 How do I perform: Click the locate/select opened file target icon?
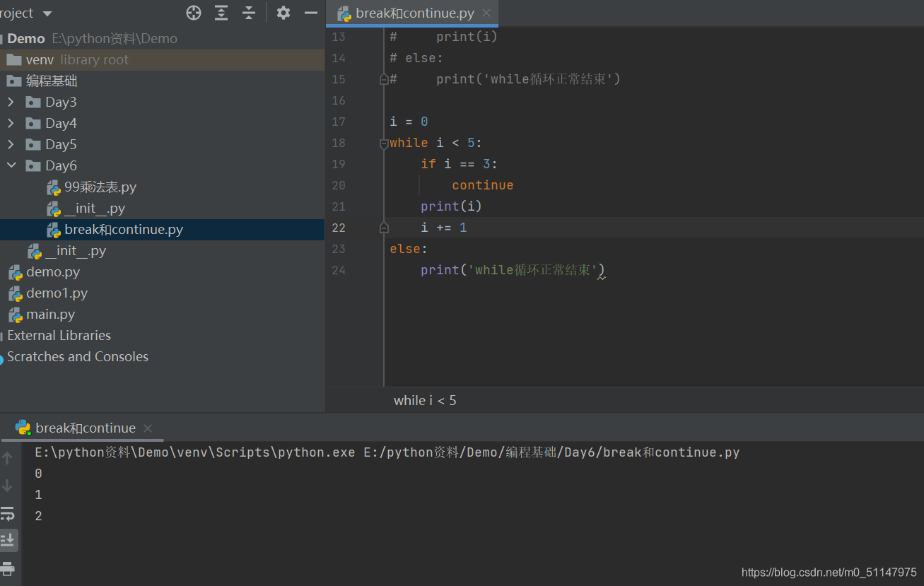pyautogui.click(x=194, y=13)
